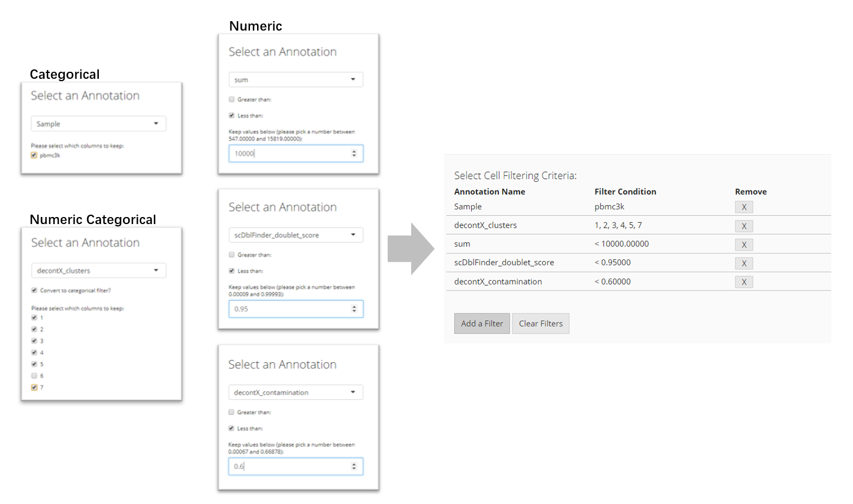Click stepper arrows on 0.95 value field
The height and width of the screenshot is (504, 853).
pos(354,309)
